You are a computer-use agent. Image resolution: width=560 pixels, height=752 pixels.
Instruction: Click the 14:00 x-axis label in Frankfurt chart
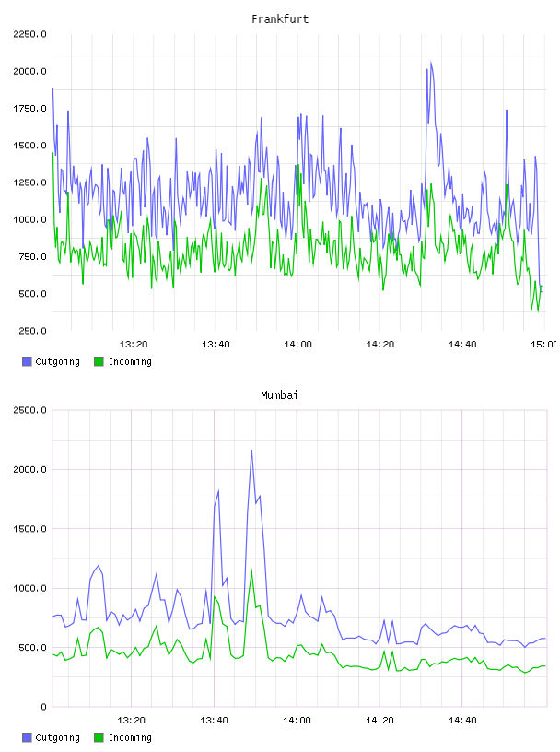coord(297,345)
